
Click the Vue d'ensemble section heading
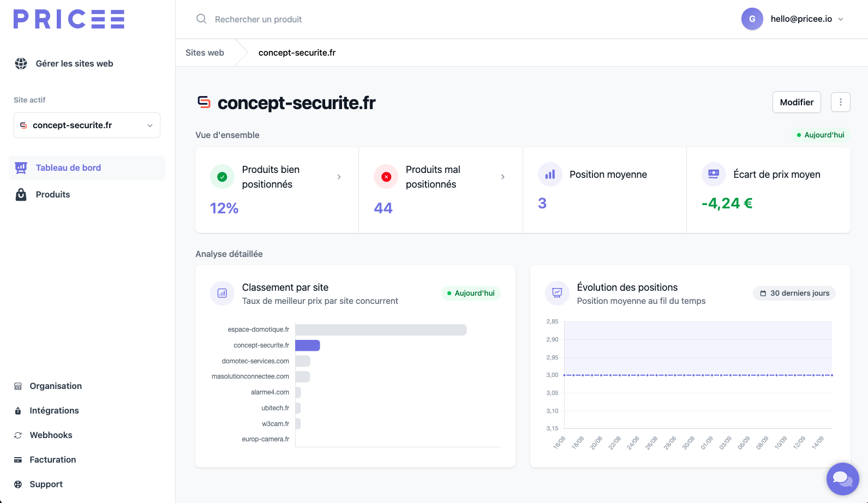click(228, 135)
